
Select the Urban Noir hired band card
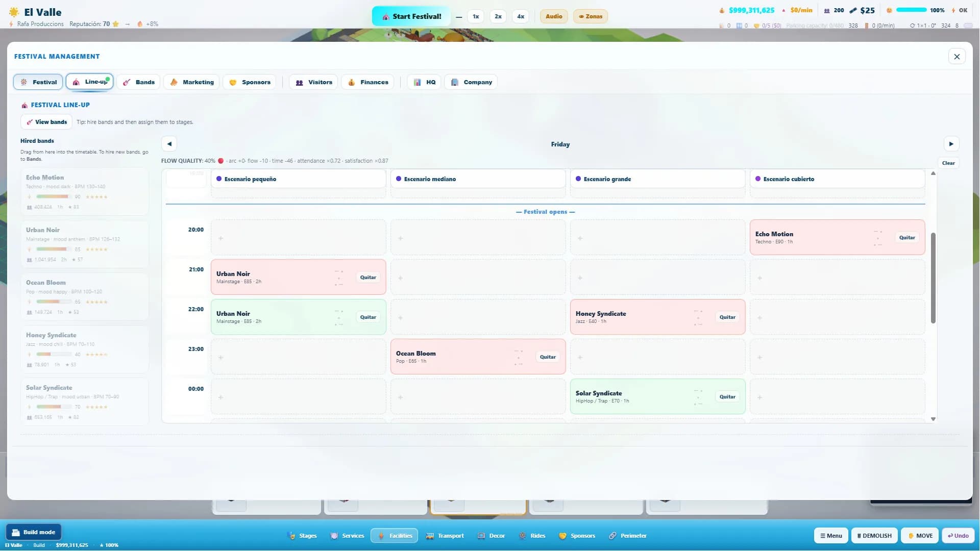[85, 244]
